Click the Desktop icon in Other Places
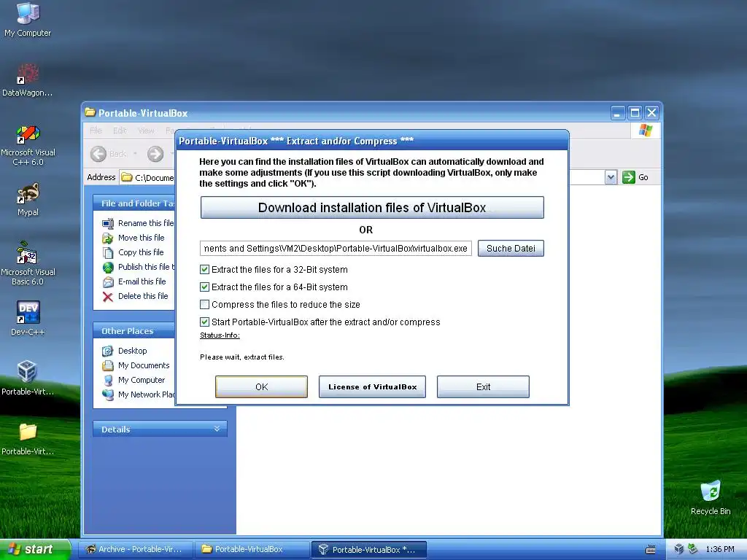 pos(108,351)
